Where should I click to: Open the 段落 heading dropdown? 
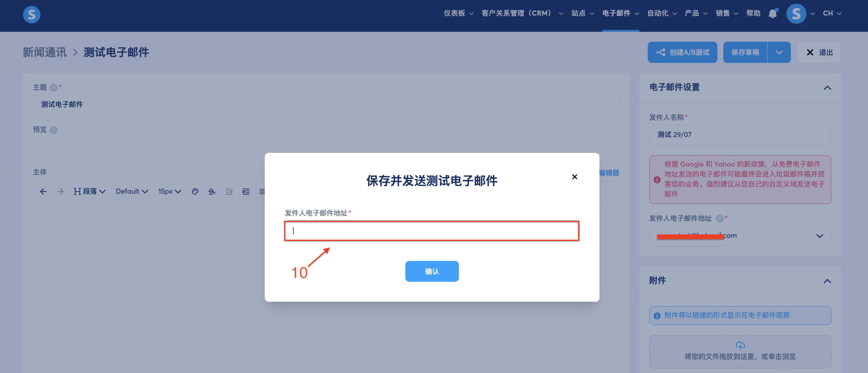click(x=90, y=191)
